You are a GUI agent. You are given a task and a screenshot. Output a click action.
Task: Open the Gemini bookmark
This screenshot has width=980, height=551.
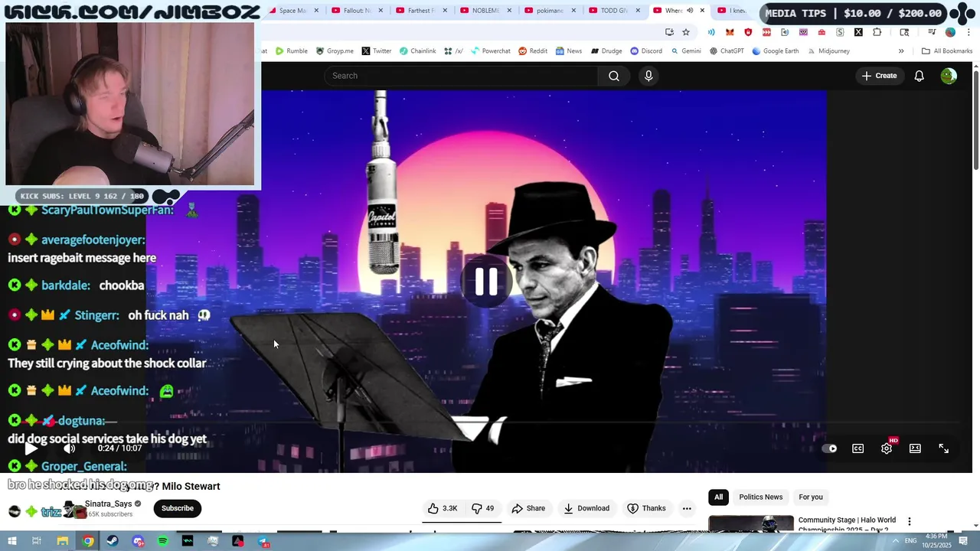(x=686, y=51)
